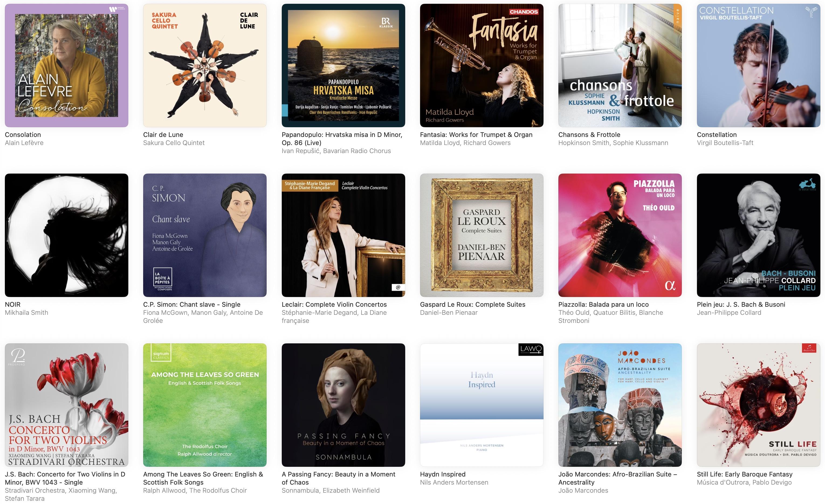This screenshot has height=504, width=825.
Task: Click the Haydn Inspired album artwork
Action: [x=482, y=405]
